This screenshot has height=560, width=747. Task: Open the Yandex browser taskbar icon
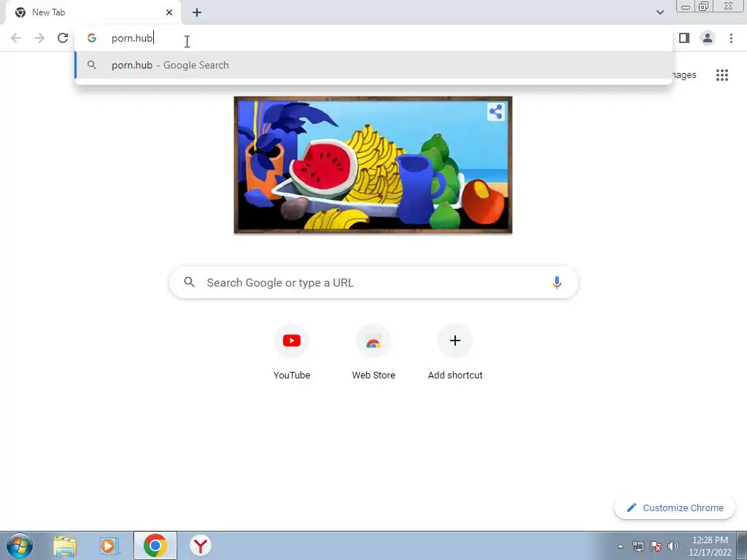click(x=201, y=545)
